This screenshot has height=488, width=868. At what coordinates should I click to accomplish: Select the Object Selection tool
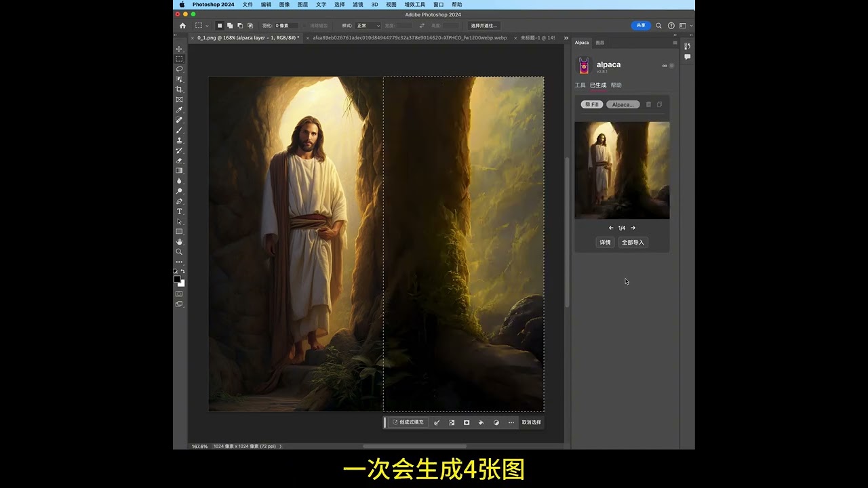pos(179,79)
